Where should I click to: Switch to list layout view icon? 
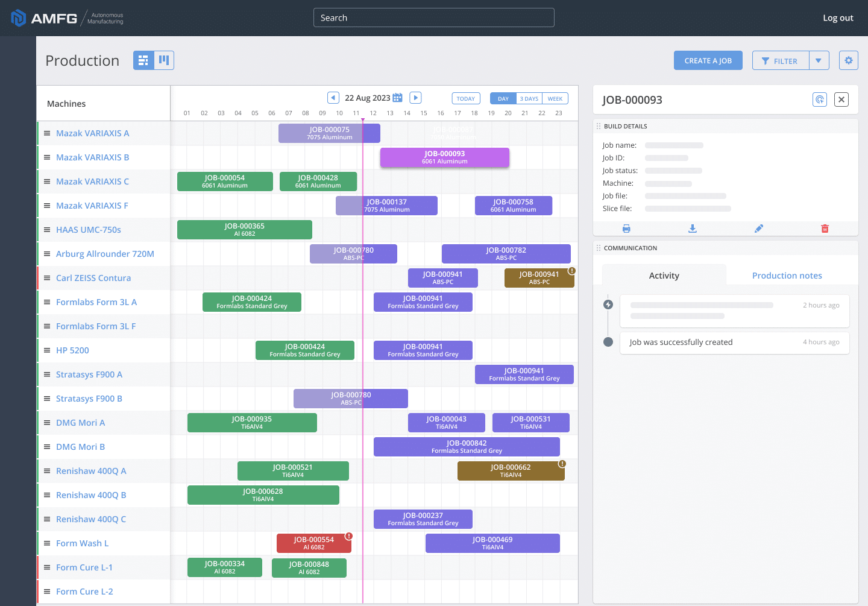point(143,60)
